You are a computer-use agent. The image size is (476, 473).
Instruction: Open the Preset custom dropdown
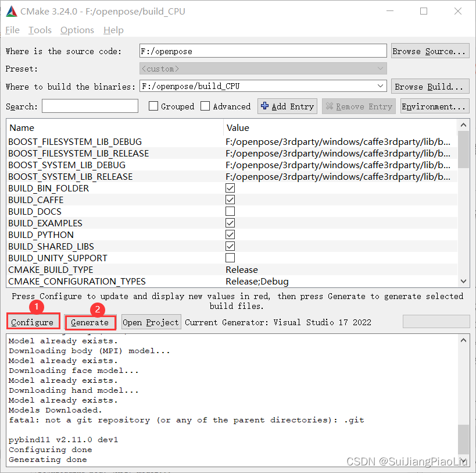(x=263, y=69)
